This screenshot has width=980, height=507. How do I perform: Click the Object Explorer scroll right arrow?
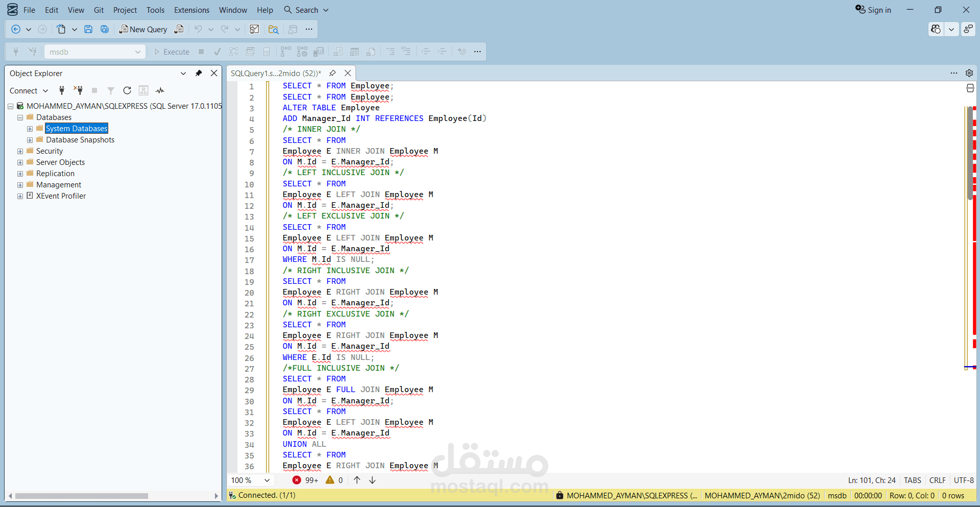pos(217,496)
